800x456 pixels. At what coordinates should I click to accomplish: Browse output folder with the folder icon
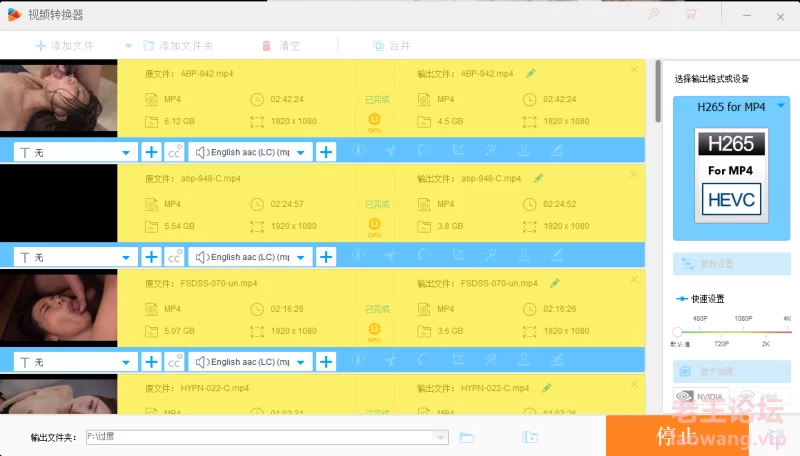pyautogui.click(x=467, y=438)
